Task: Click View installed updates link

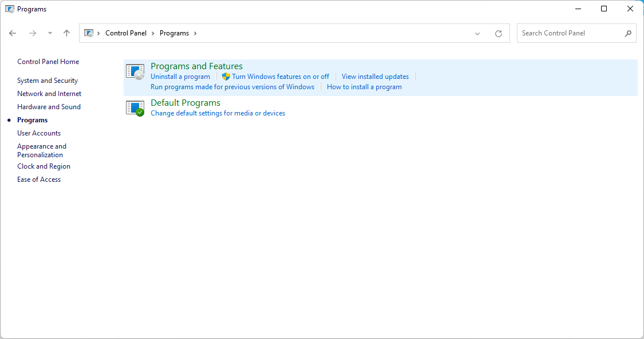Action: 375,77
